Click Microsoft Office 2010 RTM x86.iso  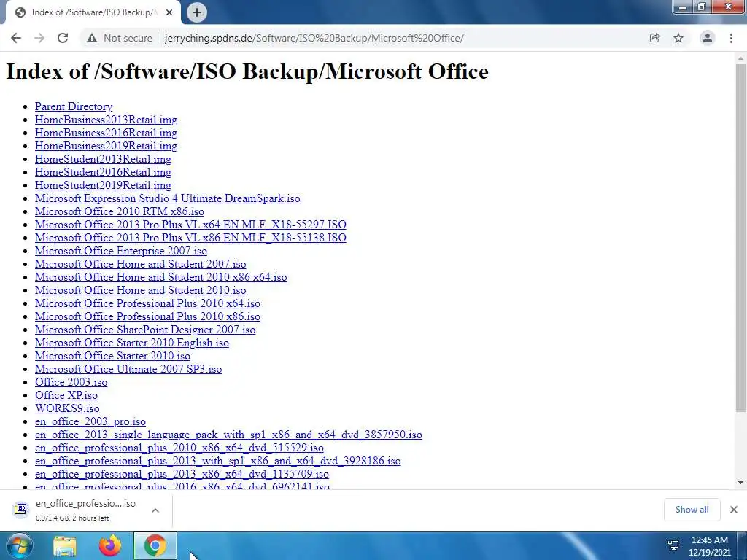pos(120,211)
